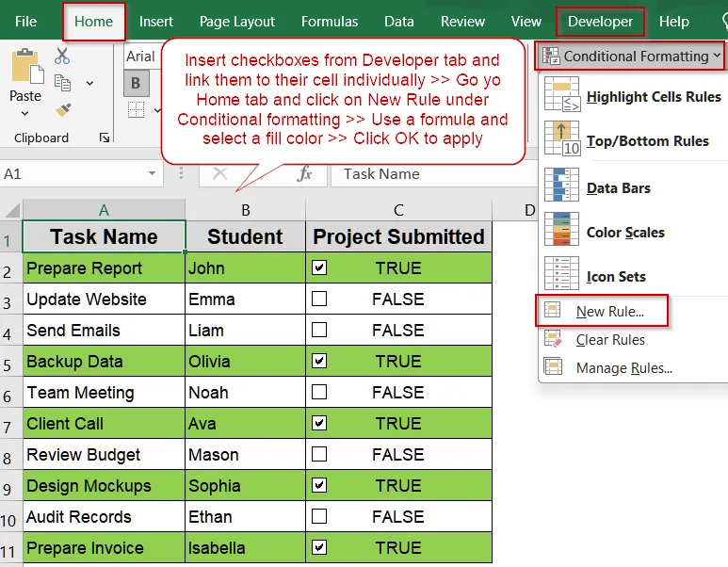
Task: Uncheck the checkbox in Sophia's row
Action: 319,485
